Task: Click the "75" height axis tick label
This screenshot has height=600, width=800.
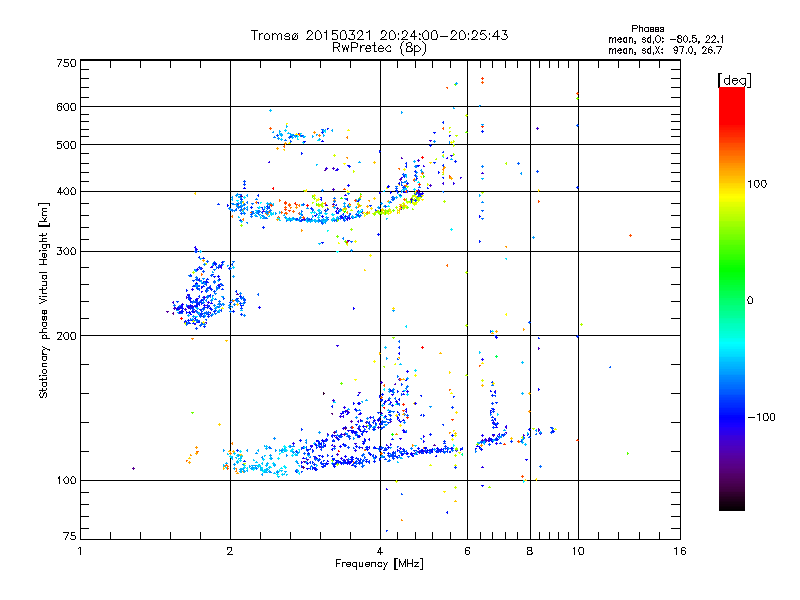Action: coord(70,536)
